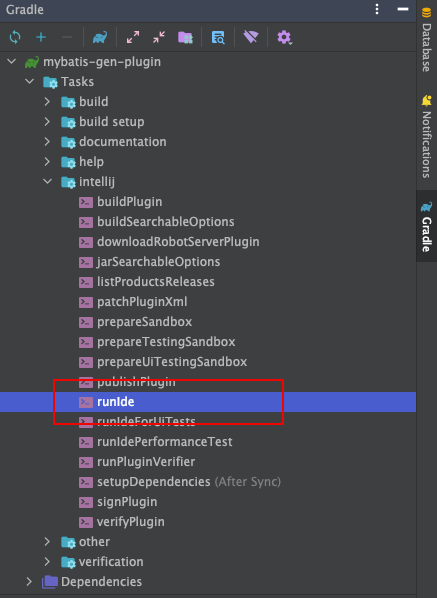Expand the help task group
Screen dimensions: 437x598
pos(47,161)
